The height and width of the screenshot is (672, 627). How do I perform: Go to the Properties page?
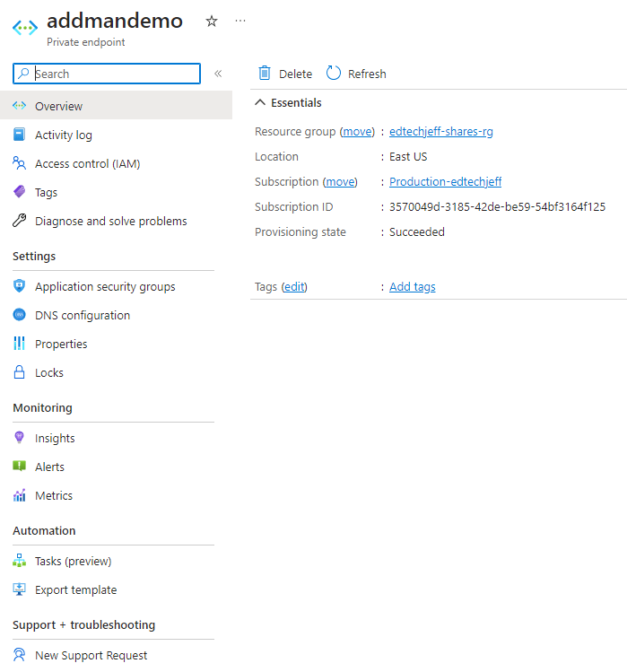click(x=61, y=344)
